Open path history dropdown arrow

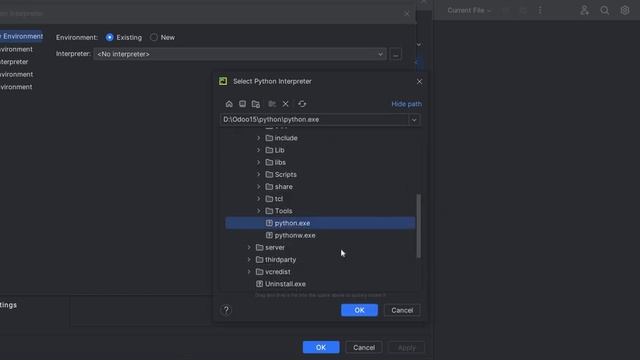pyautogui.click(x=414, y=120)
